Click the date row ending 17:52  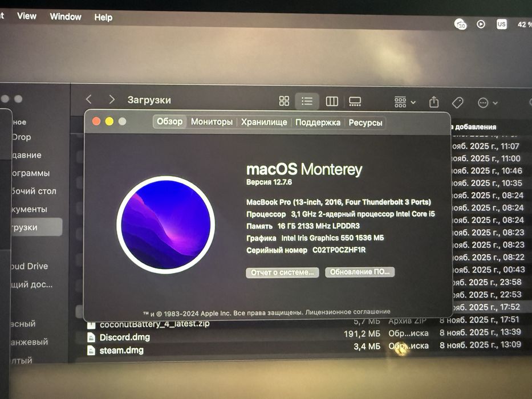click(x=486, y=307)
